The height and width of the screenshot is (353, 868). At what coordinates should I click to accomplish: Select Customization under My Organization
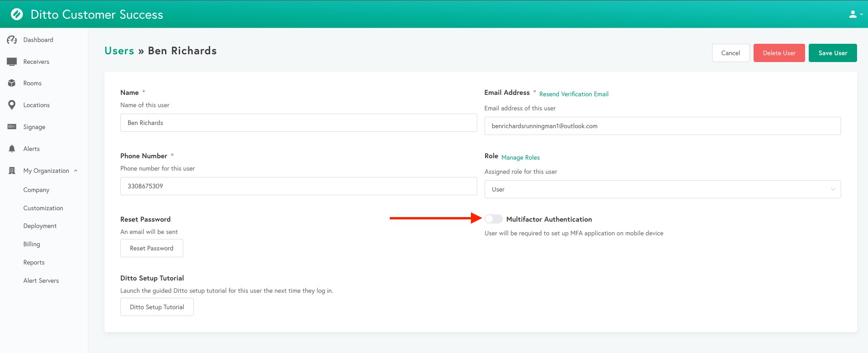click(x=43, y=208)
